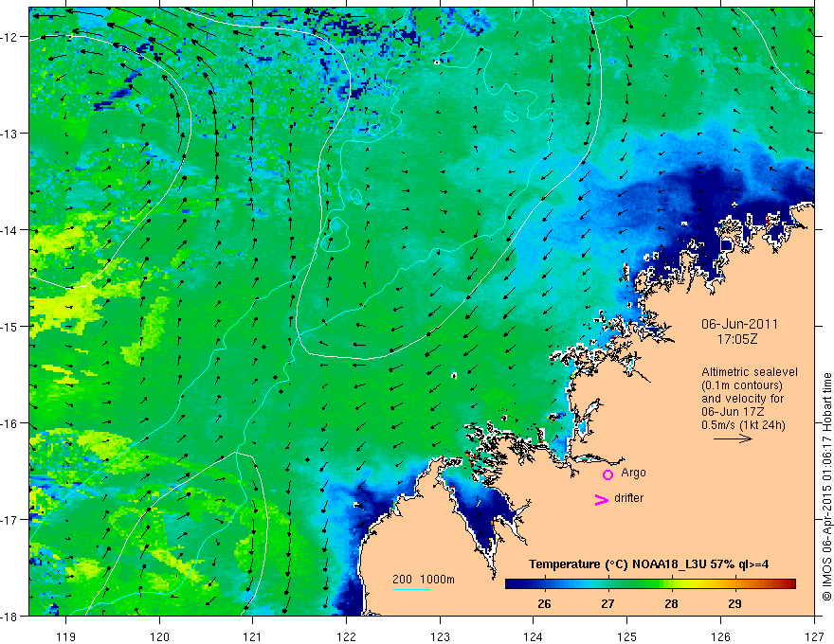Click longitude axis label "122"
834x644 pixels.
(x=346, y=636)
